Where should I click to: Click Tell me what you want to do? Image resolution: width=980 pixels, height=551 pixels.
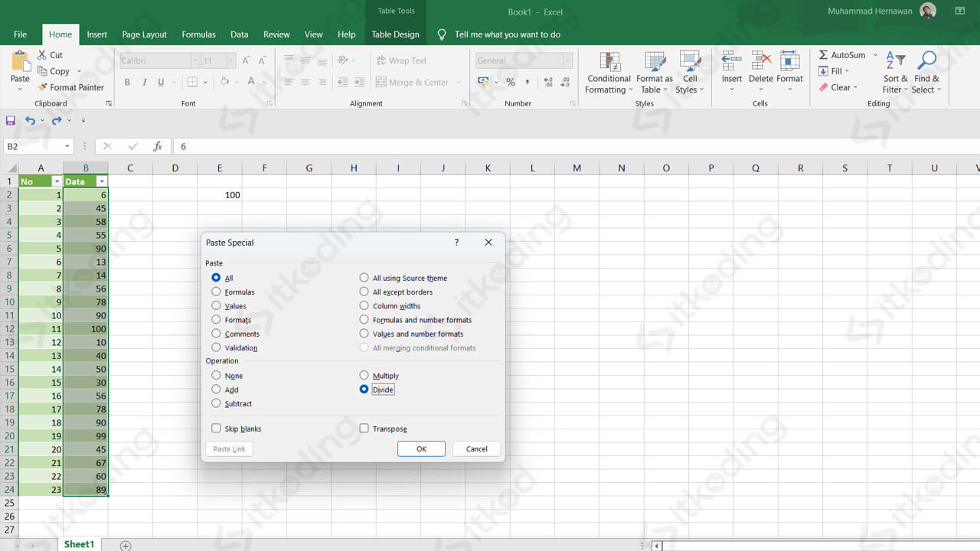[x=508, y=34]
